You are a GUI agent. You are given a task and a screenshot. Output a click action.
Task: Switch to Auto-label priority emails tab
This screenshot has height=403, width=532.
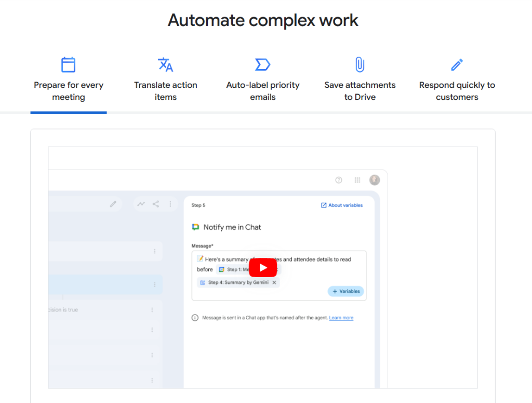click(x=262, y=90)
